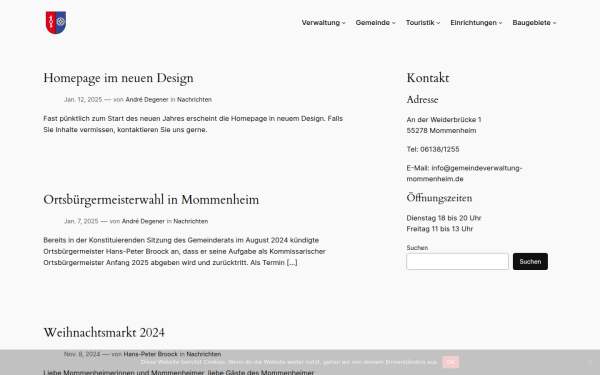Click author André Degener on Jan. 12 post
This screenshot has height=375, width=600.
(147, 99)
